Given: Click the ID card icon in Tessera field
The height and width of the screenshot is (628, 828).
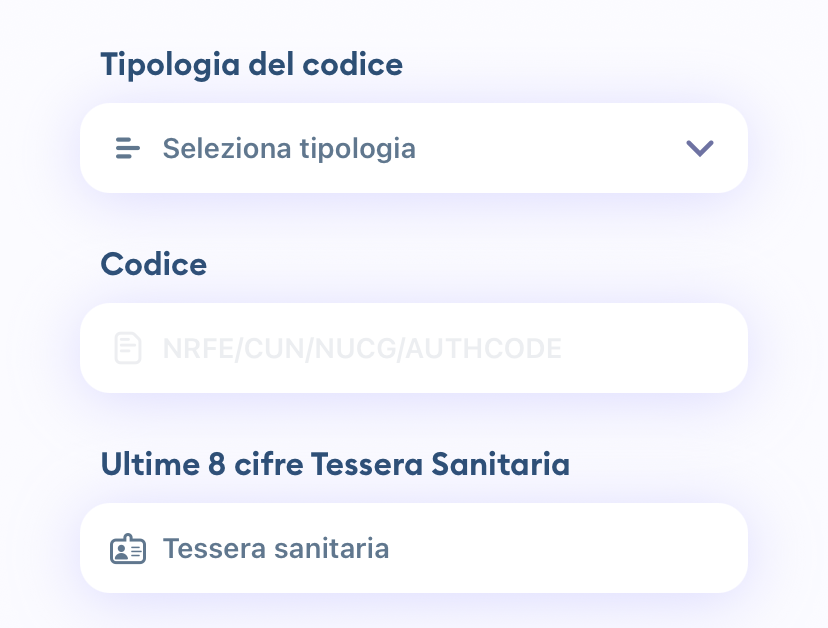Looking at the screenshot, I should (128, 549).
